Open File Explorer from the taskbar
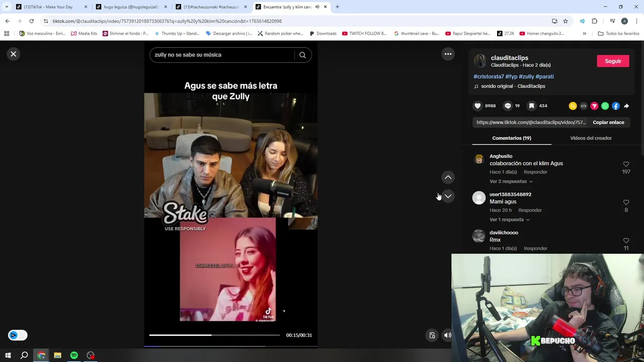 click(57, 355)
